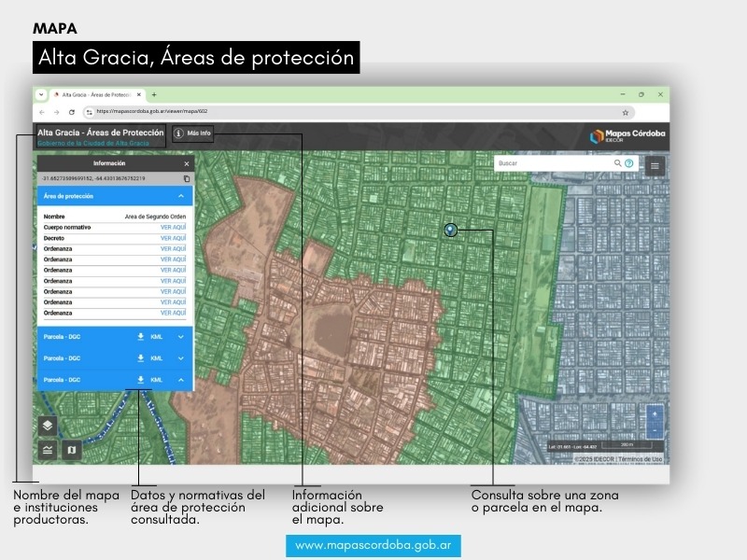Zoom in with the plus button

coord(655,414)
